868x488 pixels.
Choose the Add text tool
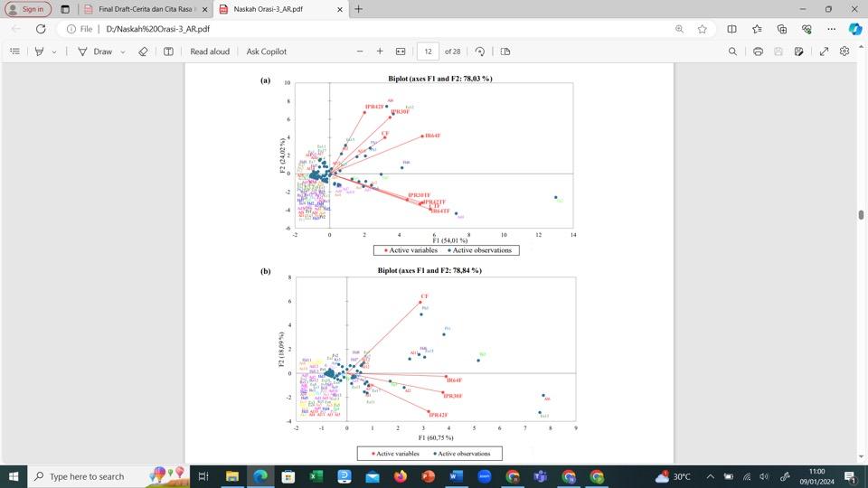point(168,52)
